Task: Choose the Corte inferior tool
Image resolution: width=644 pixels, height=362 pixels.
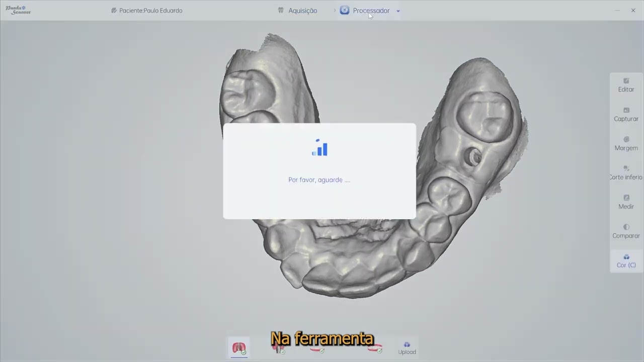Action: point(626,173)
